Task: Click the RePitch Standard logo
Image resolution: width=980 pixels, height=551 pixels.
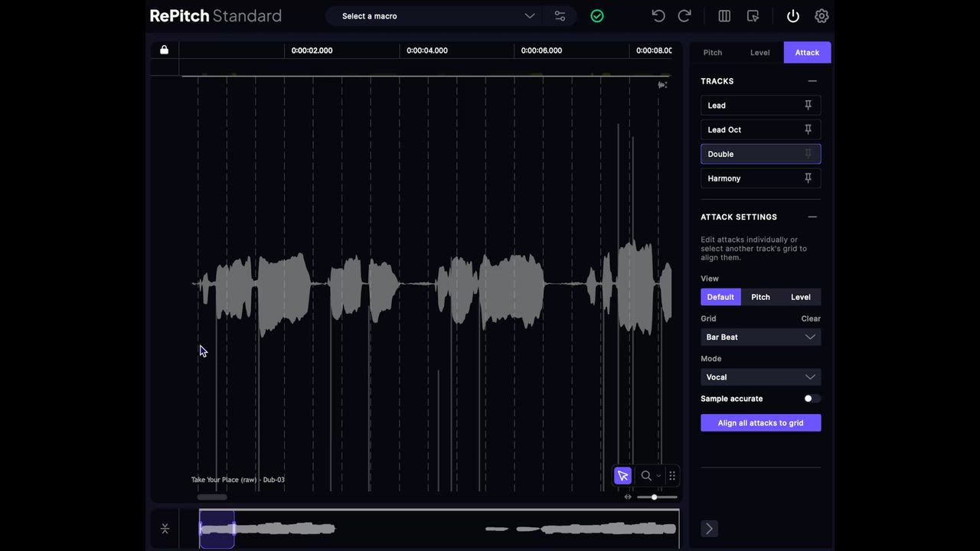Action: coord(216,16)
